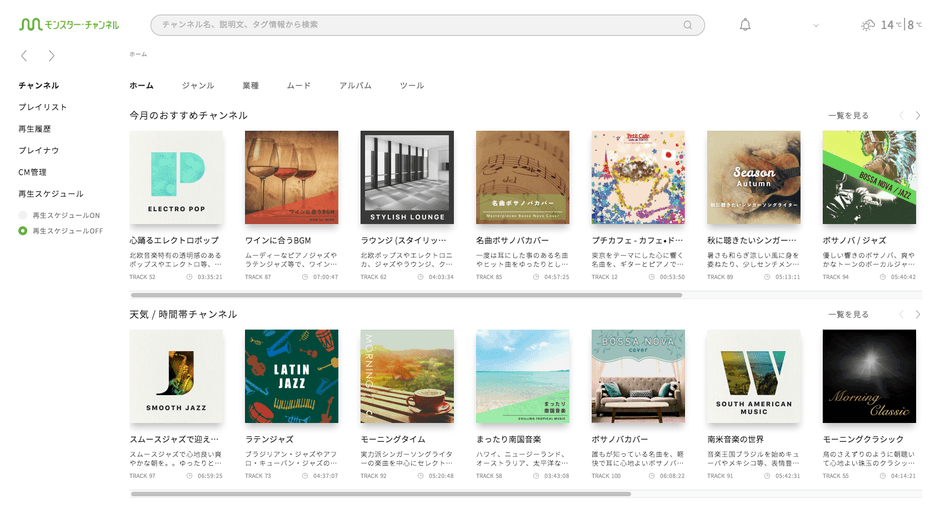The height and width of the screenshot is (507, 940).
Task: Go forward with right arrow in sidebar
Action: click(52, 56)
